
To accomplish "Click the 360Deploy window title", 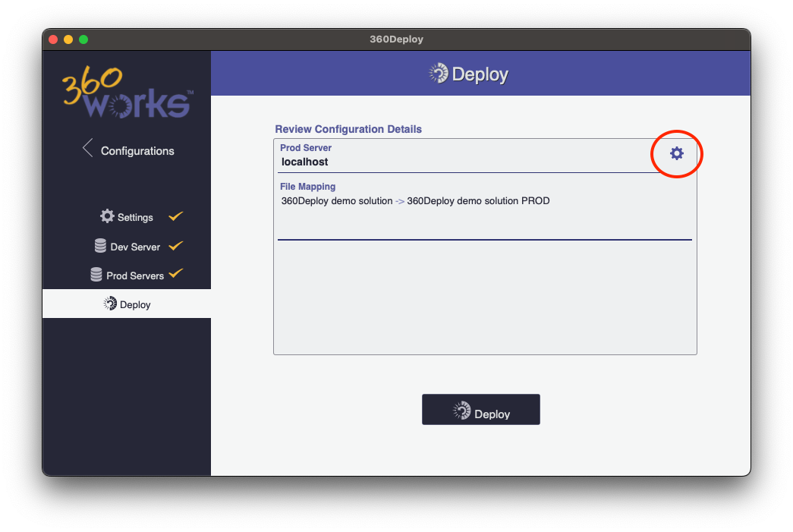I will point(396,39).
